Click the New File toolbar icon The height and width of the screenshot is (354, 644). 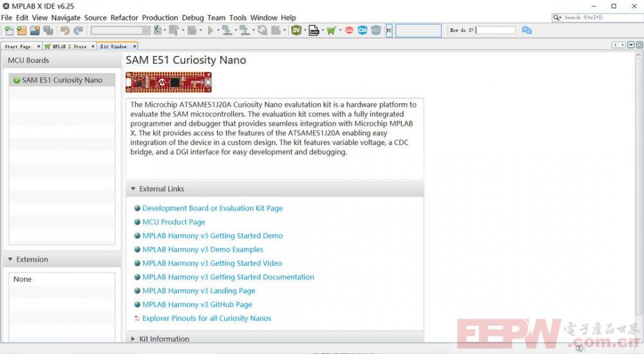(x=9, y=30)
